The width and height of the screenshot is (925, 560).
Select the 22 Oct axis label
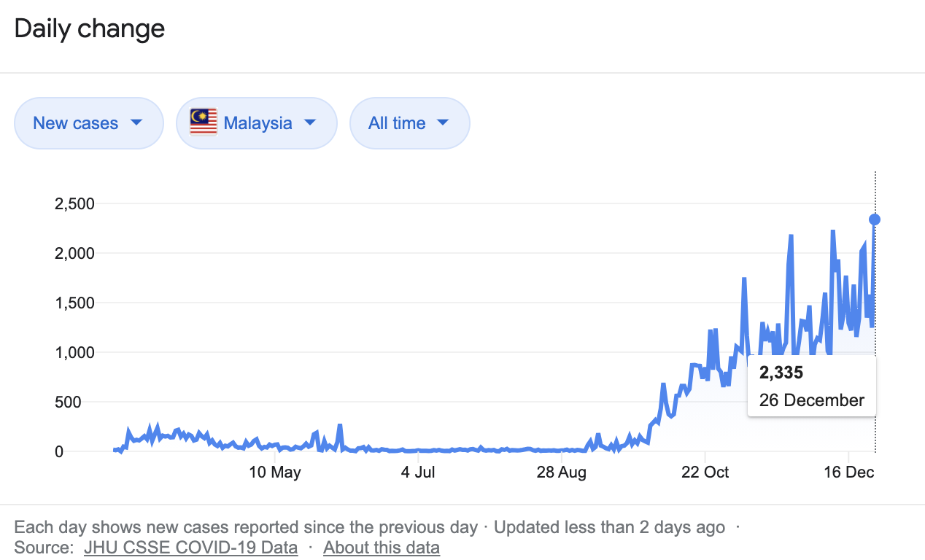705,472
